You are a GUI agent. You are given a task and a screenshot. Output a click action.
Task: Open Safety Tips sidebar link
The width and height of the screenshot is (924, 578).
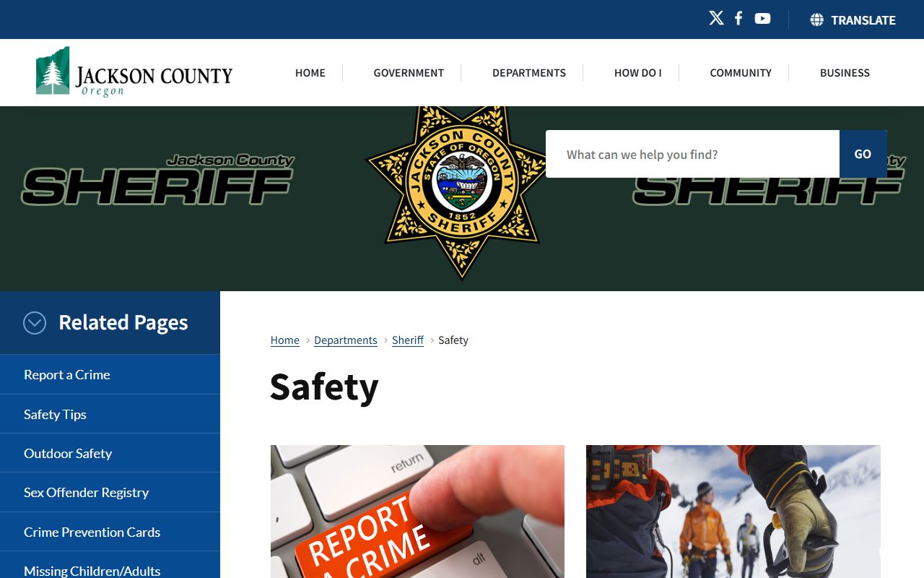point(110,414)
